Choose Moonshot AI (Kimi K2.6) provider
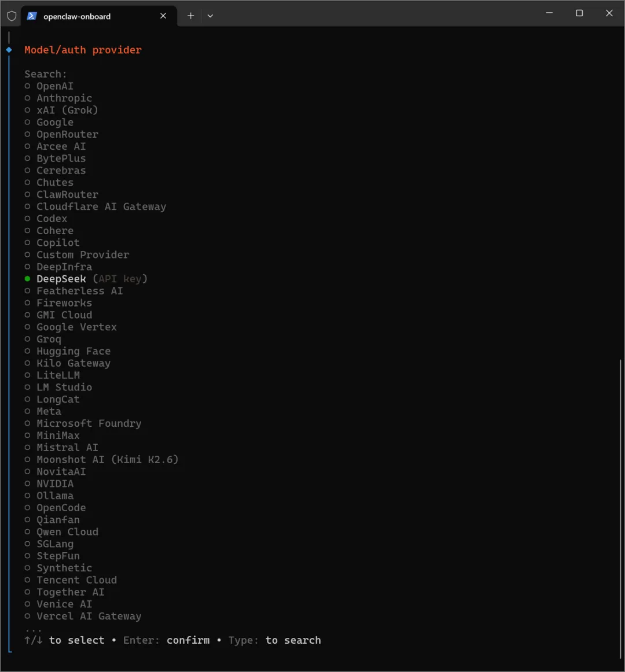Screen dimensions: 625x672 tap(102, 459)
